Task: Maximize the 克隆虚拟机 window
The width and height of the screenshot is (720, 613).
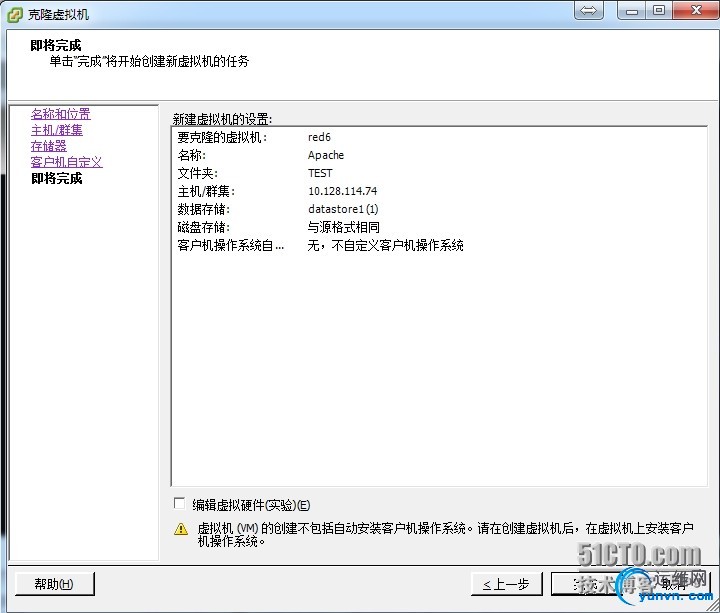Action: pos(659,10)
